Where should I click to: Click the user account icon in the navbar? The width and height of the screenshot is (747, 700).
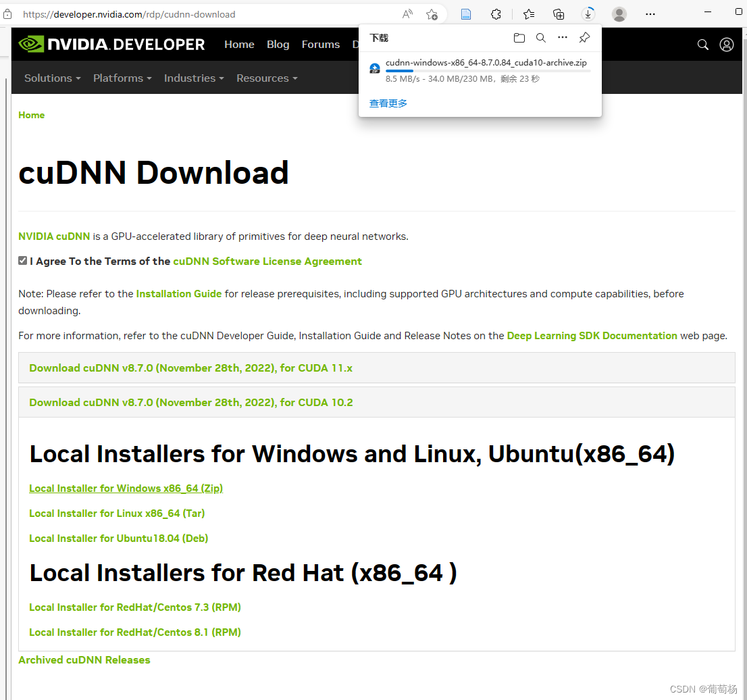(x=727, y=45)
